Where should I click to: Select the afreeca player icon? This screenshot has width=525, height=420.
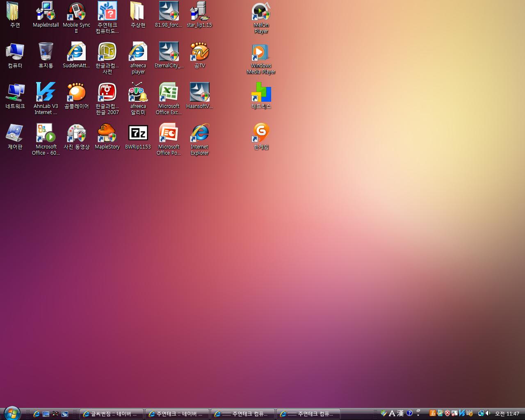click(138, 58)
